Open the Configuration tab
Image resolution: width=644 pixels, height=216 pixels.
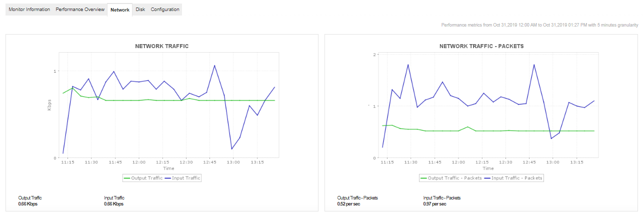(x=165, y=10)
